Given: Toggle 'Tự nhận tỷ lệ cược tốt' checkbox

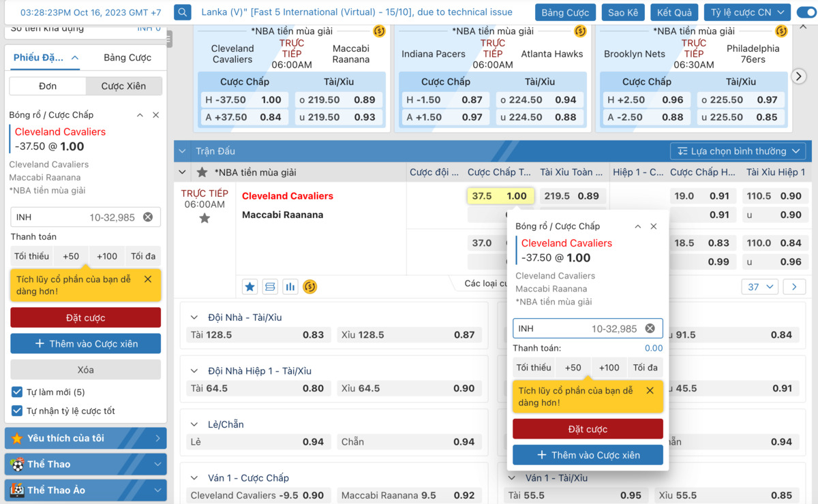Looking at the screenshot, I should [x=17, y=411].
